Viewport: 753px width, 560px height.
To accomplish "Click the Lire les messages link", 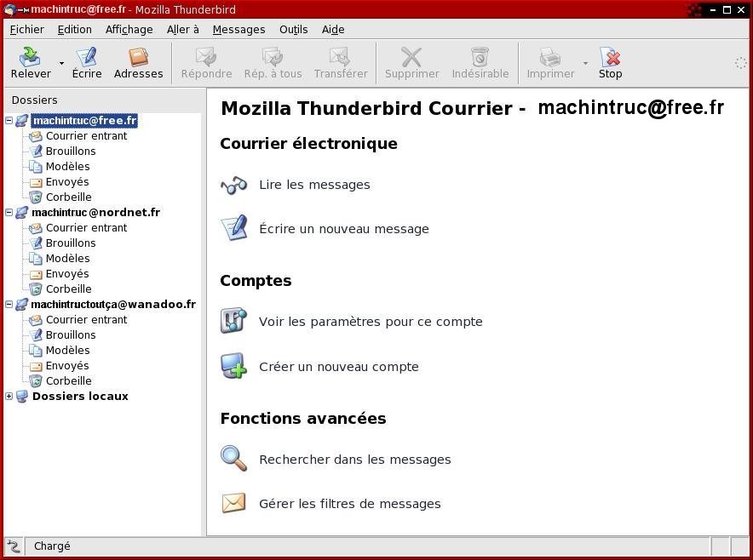I will click(314, 185).
